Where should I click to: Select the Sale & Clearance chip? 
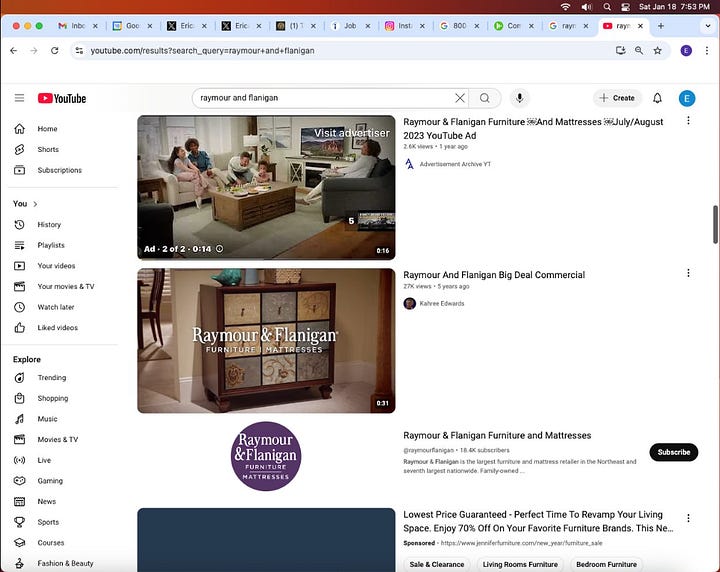tap(437, 564)
